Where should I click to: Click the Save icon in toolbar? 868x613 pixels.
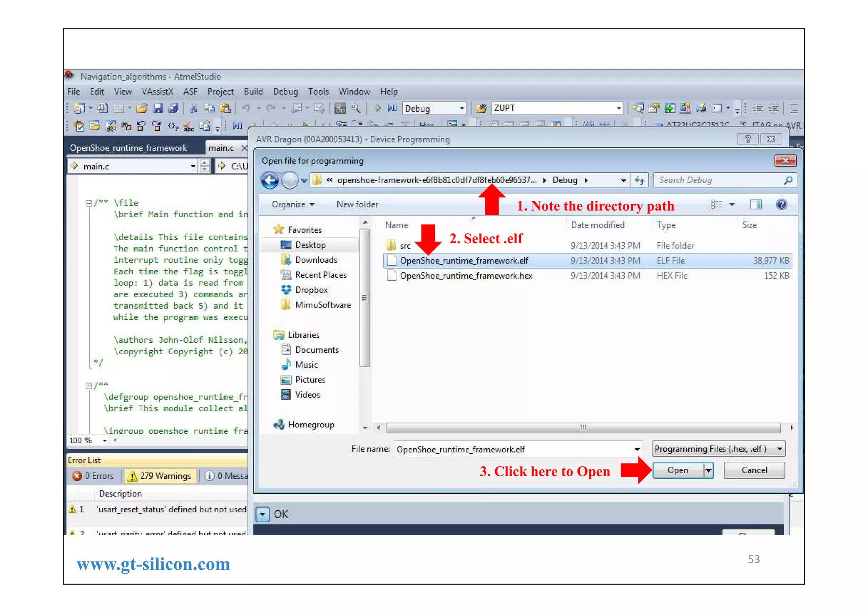[158, 108]
